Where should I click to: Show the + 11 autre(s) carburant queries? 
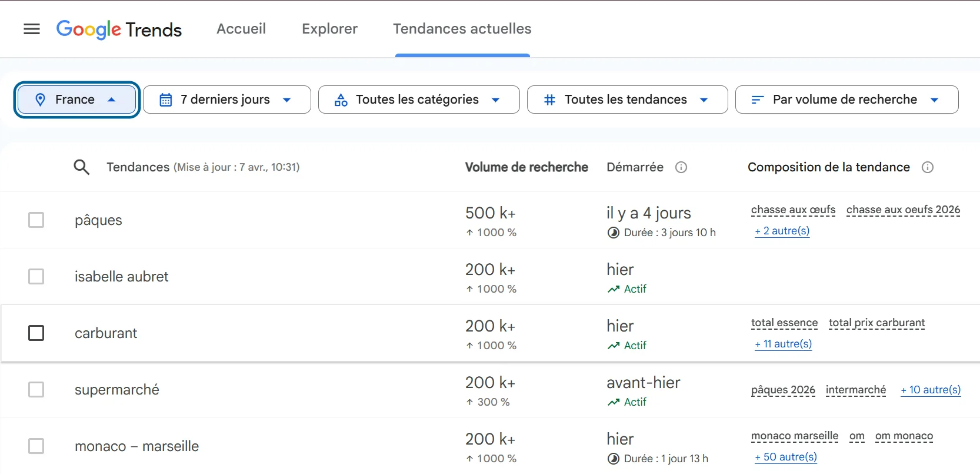coord(783,344)
